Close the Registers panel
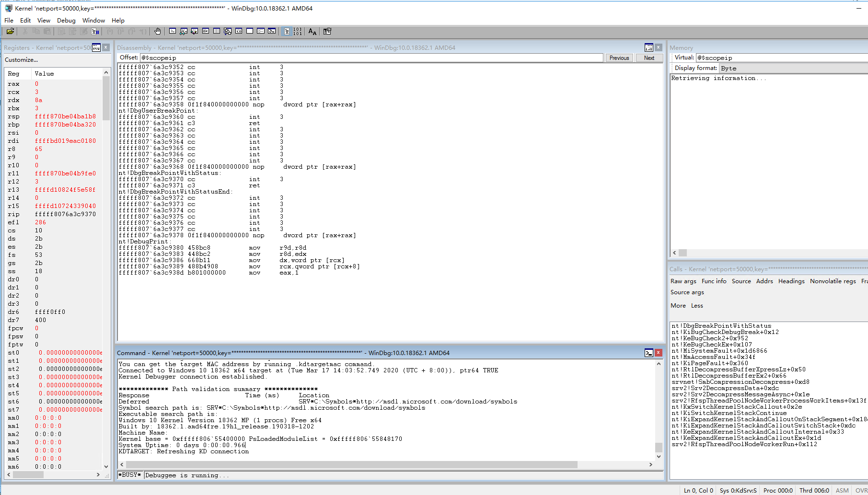The width and height of the screenshot is (868, 495). [x=106, y=47]
